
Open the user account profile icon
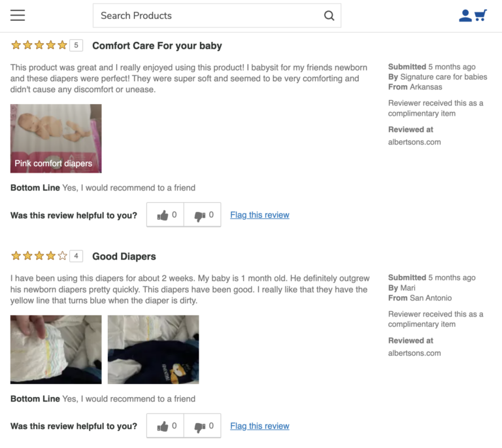click(x=465, y=16)
